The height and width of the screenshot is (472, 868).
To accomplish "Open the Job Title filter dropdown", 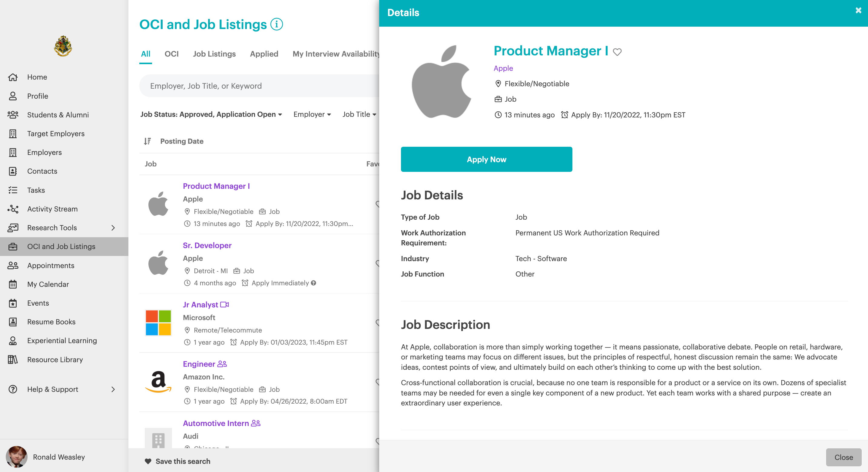I will click(359, 114).
